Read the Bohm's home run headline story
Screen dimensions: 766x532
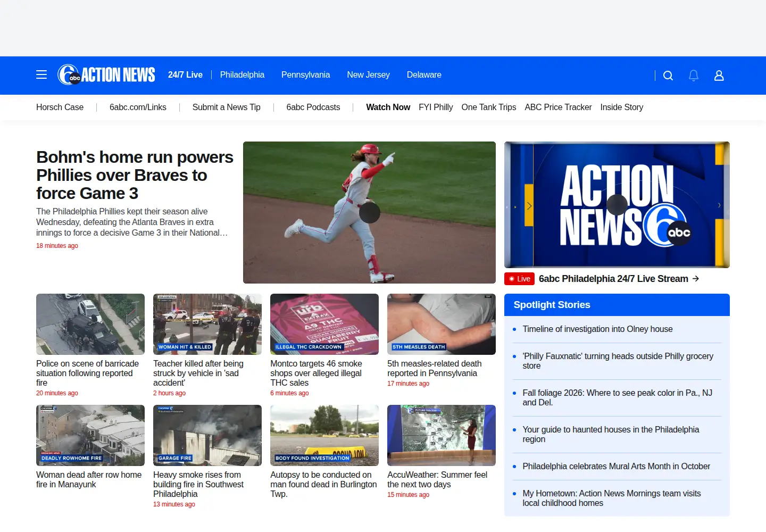[135, 175]
